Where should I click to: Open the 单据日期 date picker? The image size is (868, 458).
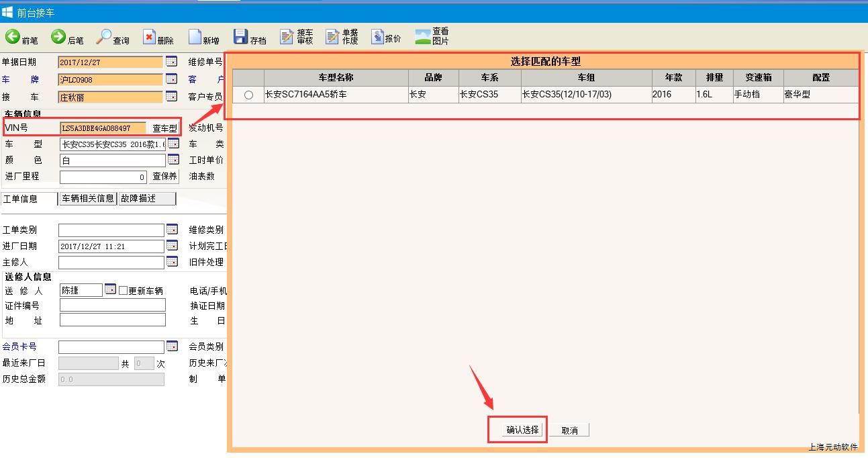pos(172,62)
